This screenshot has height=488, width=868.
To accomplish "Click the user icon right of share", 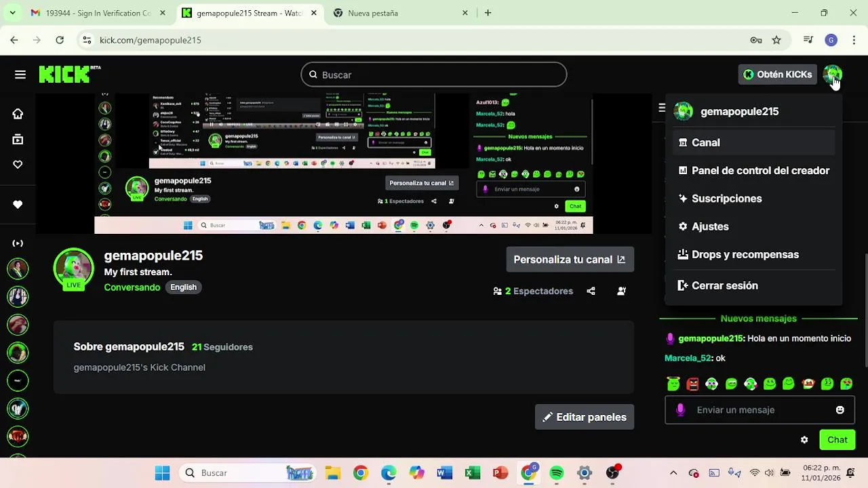I will click(621, 291).
